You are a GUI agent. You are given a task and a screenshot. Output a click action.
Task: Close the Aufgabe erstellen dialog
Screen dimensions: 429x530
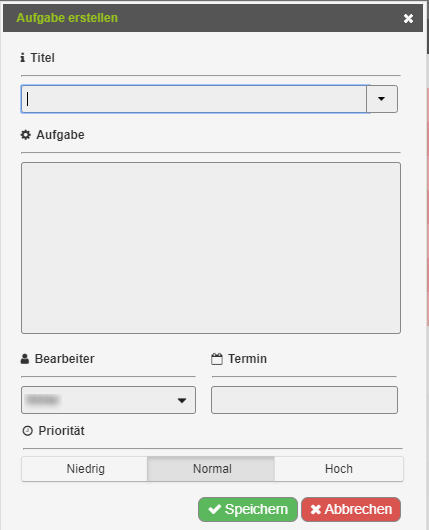408,18
